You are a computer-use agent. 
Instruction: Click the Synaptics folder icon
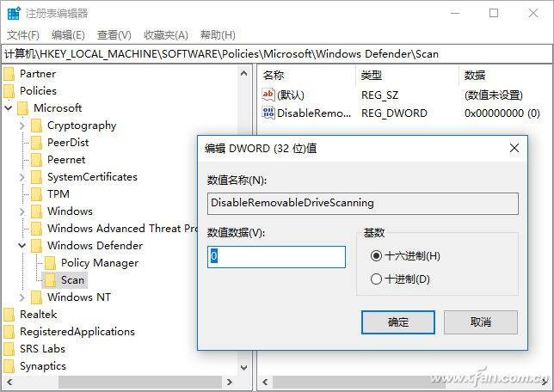pyautogui.click(x=9, y=366)
